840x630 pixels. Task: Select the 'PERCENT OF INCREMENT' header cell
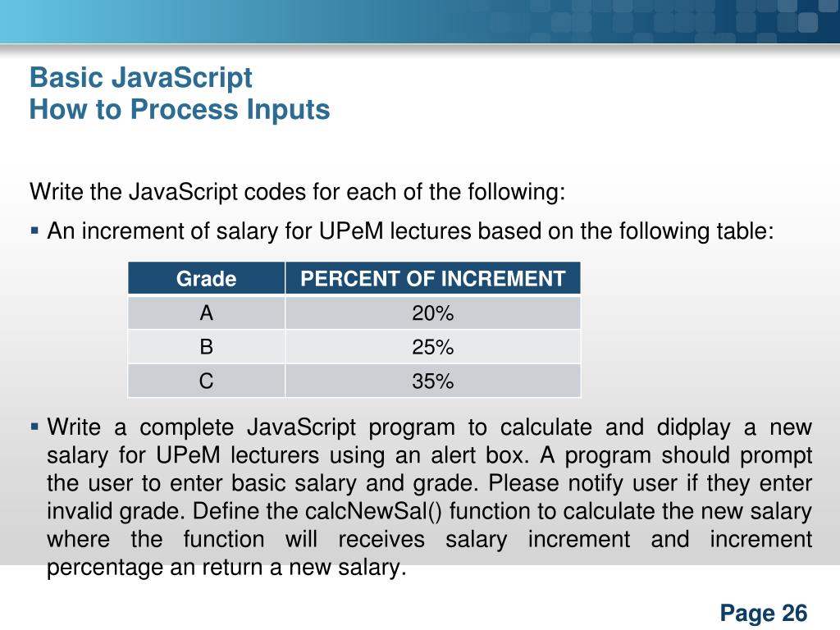(x=433, y=278)
